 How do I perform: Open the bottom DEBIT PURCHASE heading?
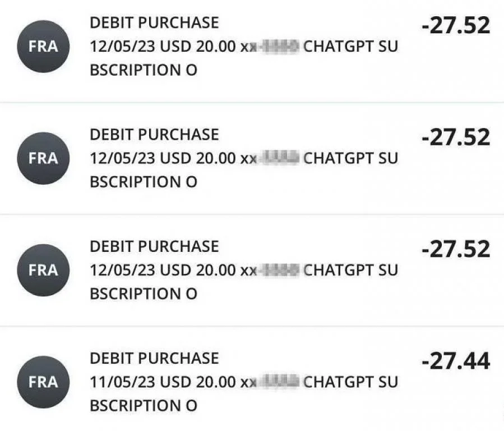[x=154, y=358]
